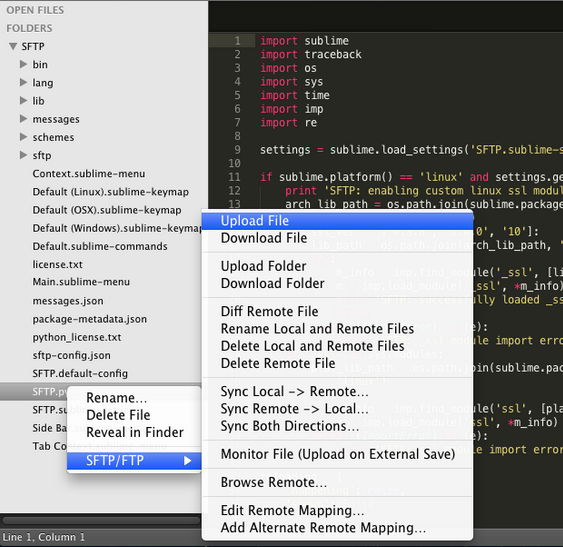The image size is (563, 547).
Task: Select Upload Folder menu entry
Action: 338,266
